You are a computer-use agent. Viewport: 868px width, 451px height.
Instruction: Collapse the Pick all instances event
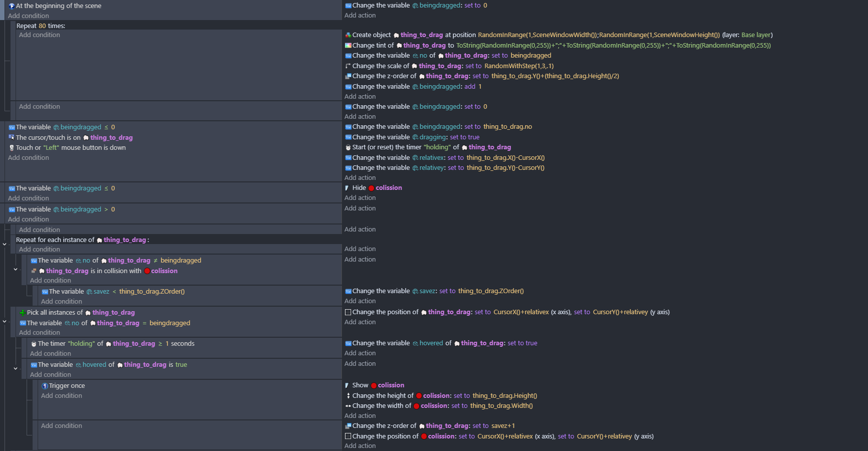click(5, 322)
